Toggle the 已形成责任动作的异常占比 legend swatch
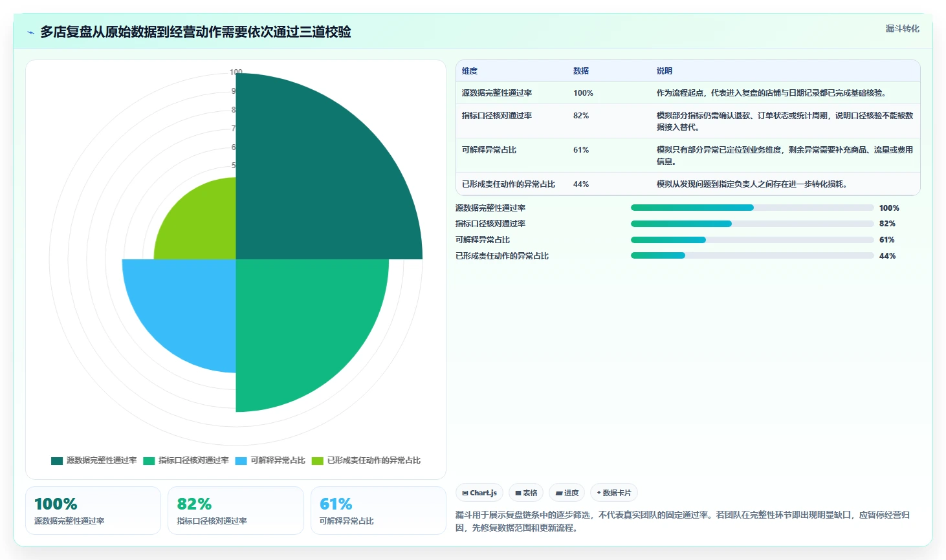Screen dimensions: 946x560 pyautogui.click(x=317, y=460)
